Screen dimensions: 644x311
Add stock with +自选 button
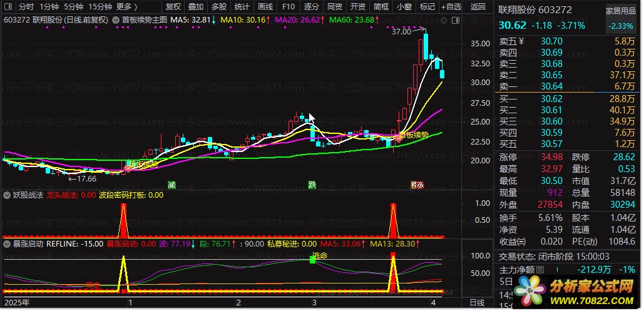(451, 7)
